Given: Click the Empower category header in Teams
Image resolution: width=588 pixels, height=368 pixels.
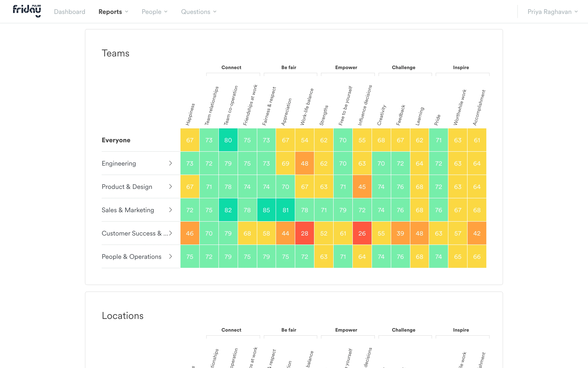Looking at the screenshot, I should click(x=346, y=67).
